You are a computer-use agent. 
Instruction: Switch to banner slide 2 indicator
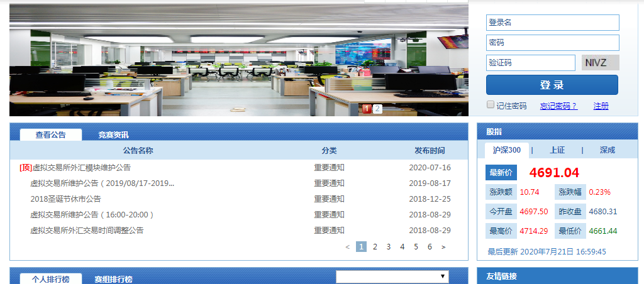tap(377, 109)
